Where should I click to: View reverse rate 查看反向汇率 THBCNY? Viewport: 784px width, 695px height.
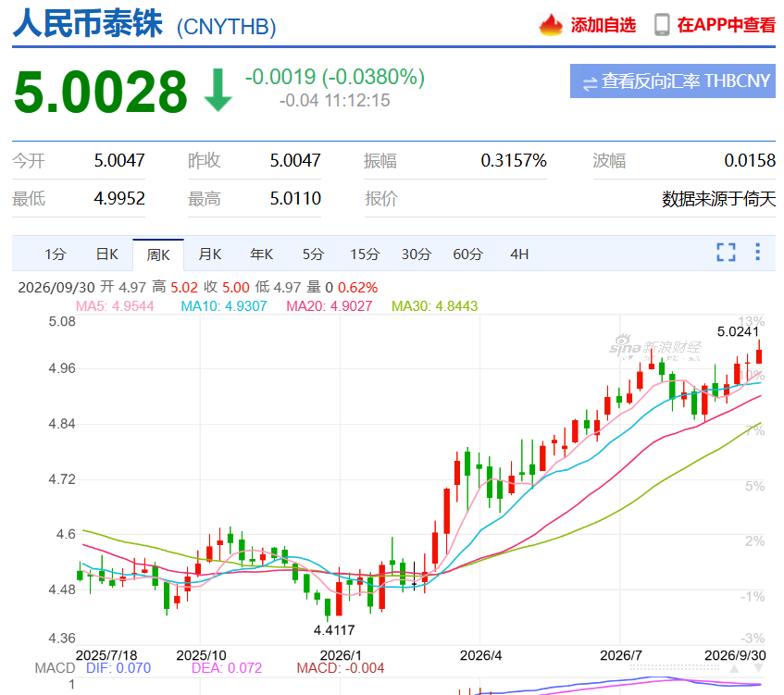(x=673, y=81)
